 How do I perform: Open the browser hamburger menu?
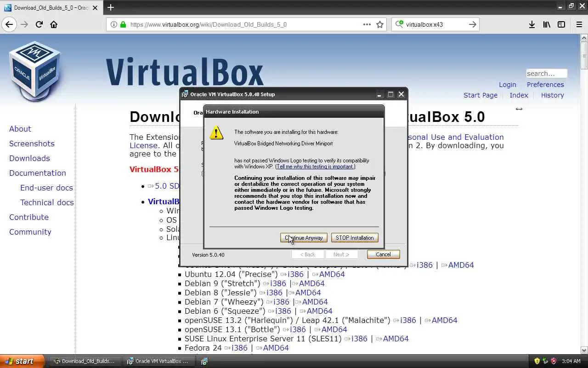coord(579,24)
